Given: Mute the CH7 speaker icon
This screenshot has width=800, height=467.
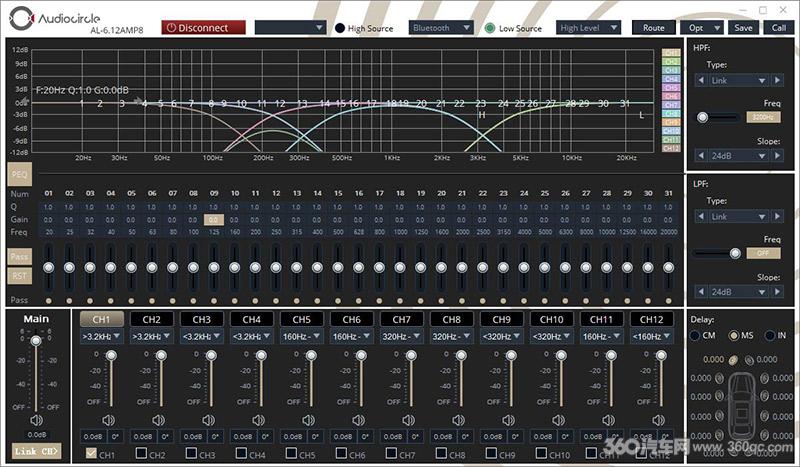Looking at the screenshot, I should click(x=408, y=420).
